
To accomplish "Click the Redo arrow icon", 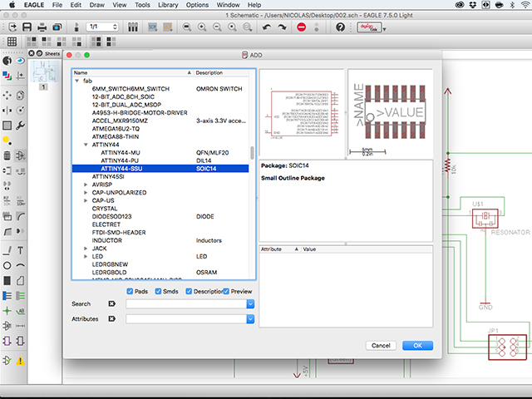I will point(282,27).
